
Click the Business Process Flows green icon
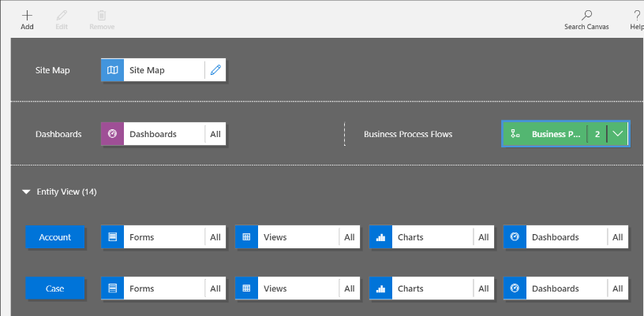click(x=515, y=134)
